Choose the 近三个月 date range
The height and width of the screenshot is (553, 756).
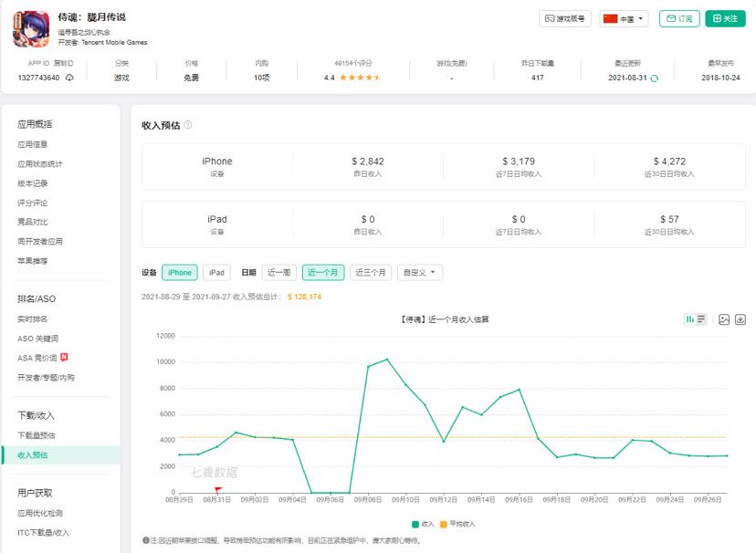(371, 273)
